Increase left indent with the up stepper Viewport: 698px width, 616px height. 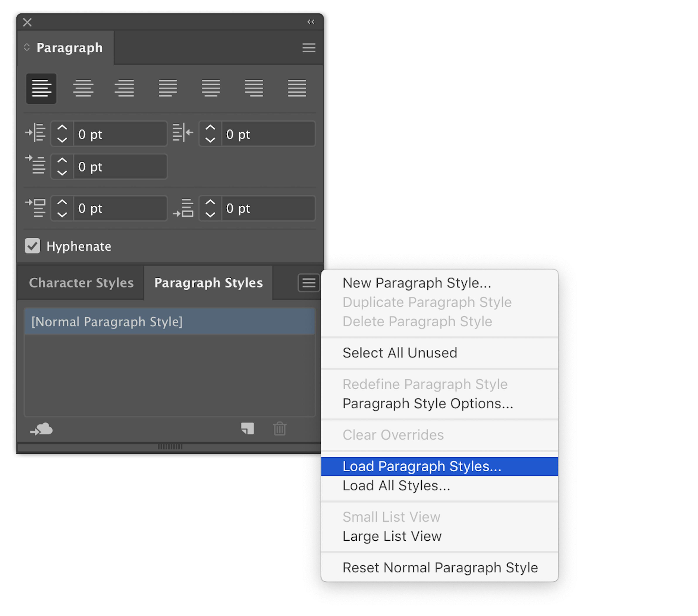[62, 128]
